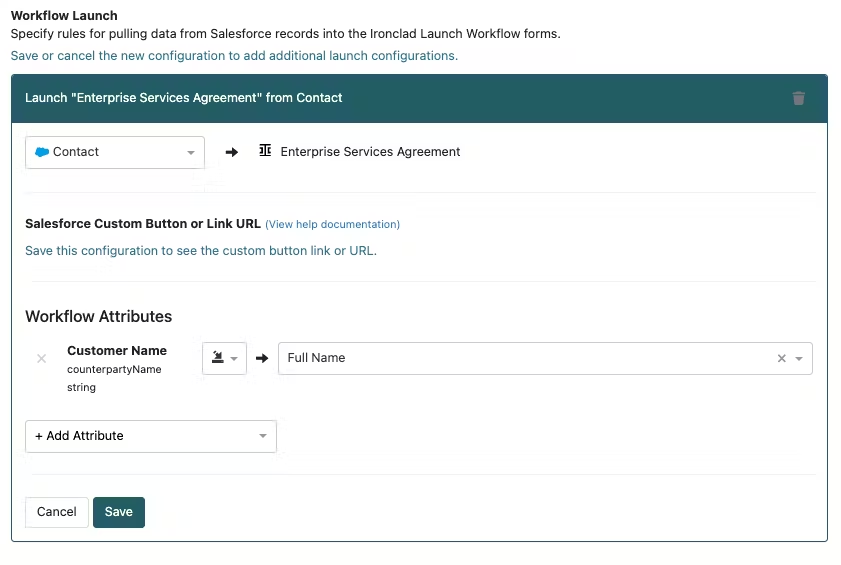Screen dimensions: 841x565
Task: Click the Salesforce cloud icon beside Contact
Action: (x=42, y=152)
